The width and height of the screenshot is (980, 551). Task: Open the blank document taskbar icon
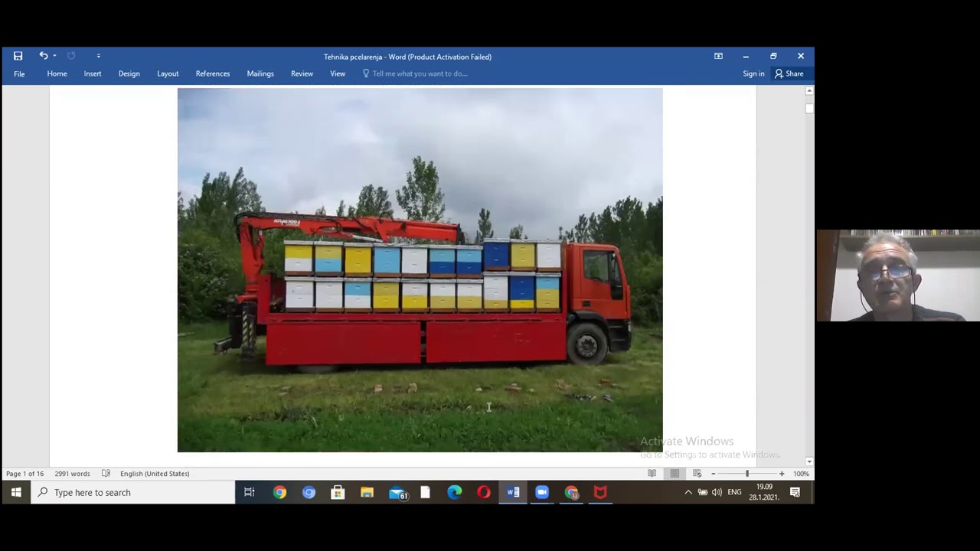pos(425,492)
